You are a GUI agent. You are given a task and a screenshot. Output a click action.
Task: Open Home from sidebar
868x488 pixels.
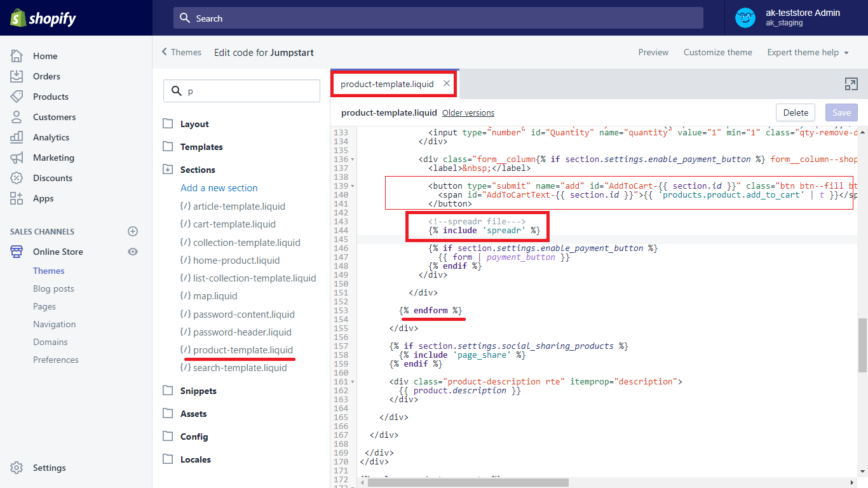[x=45, y=56]
